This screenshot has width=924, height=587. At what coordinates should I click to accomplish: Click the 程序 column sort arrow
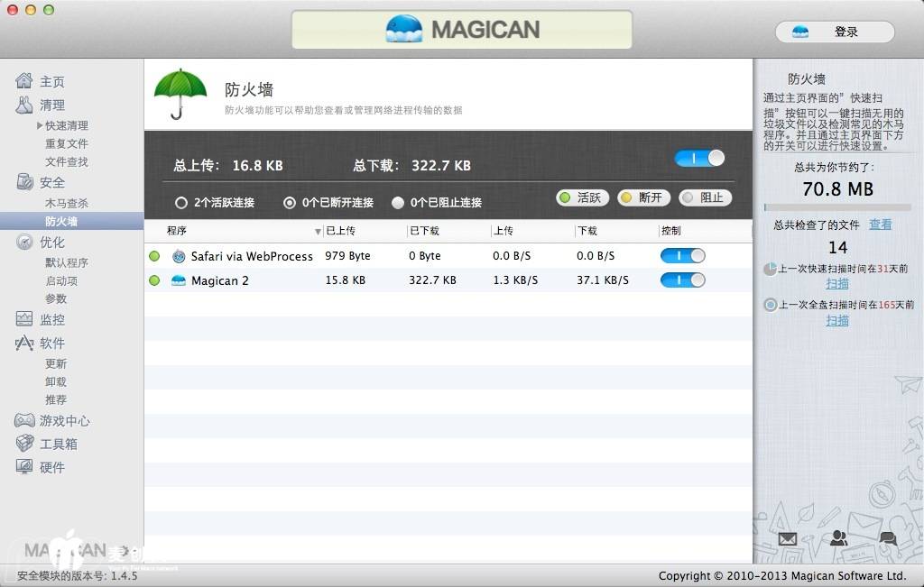(318, 232)
